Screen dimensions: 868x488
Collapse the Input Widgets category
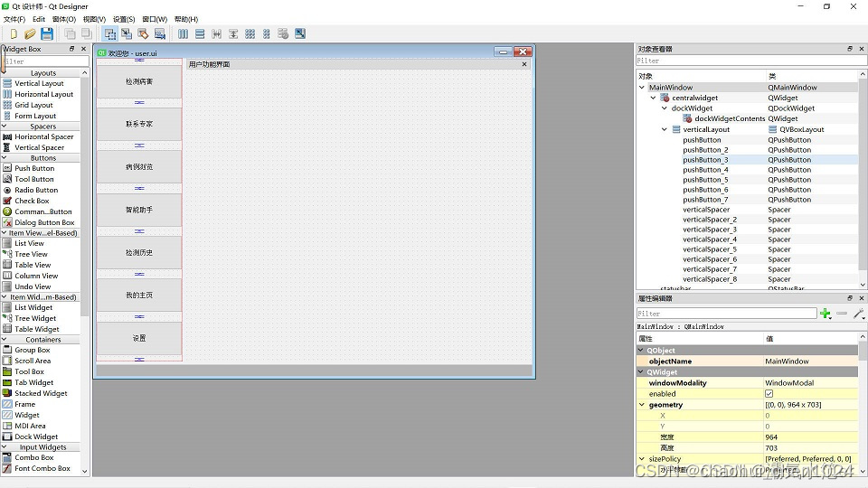point(5,447)
